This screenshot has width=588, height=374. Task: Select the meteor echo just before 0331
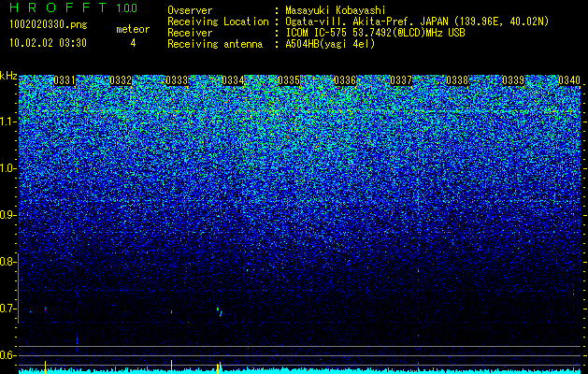[46, 309]
